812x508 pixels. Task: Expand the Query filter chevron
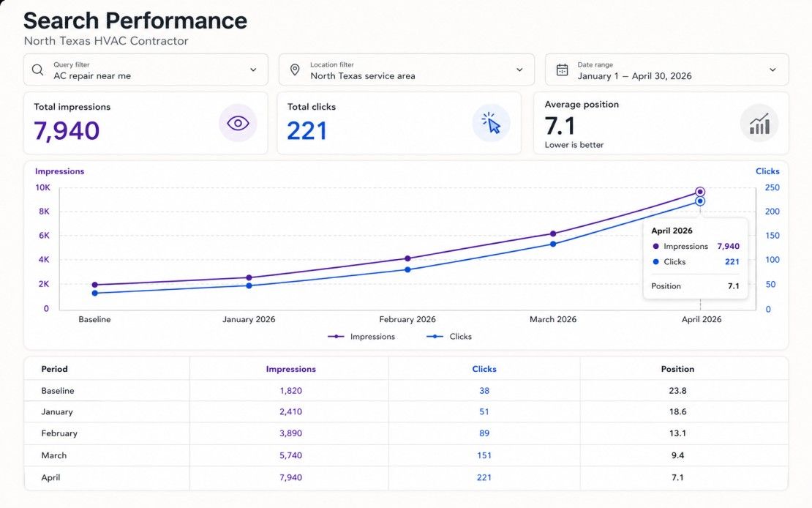(253, 70)
